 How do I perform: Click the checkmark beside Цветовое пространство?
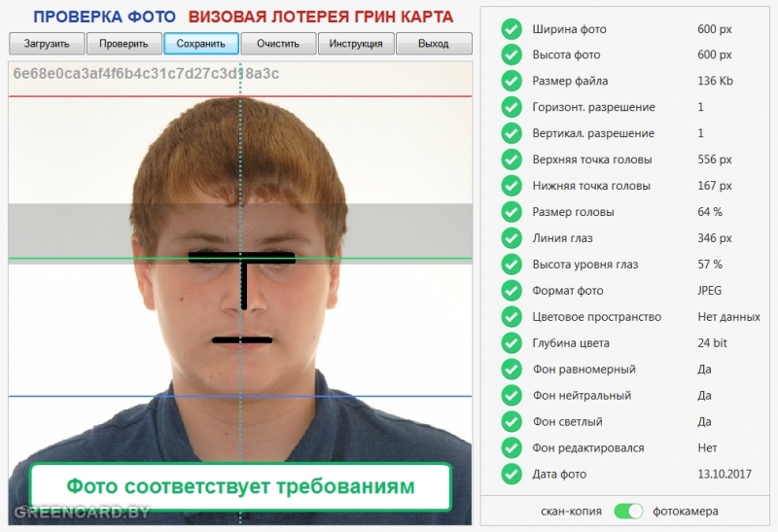(x=512, y=317)
